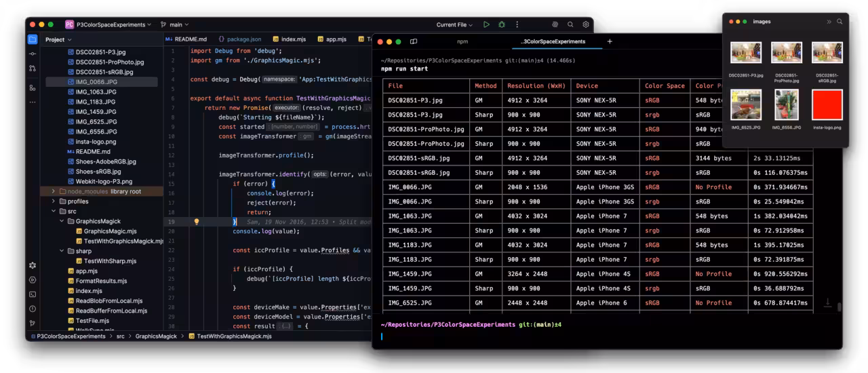This screenshot has height=373, width=868.
Task: Start debugging with the bug icon
Action: point(502,24)
